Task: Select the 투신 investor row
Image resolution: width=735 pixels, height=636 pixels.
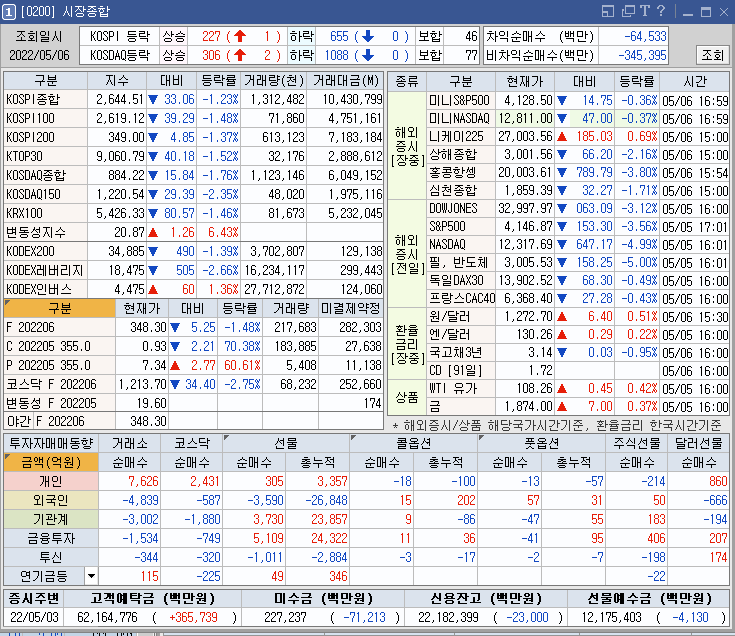Action: tap(51, 557)
